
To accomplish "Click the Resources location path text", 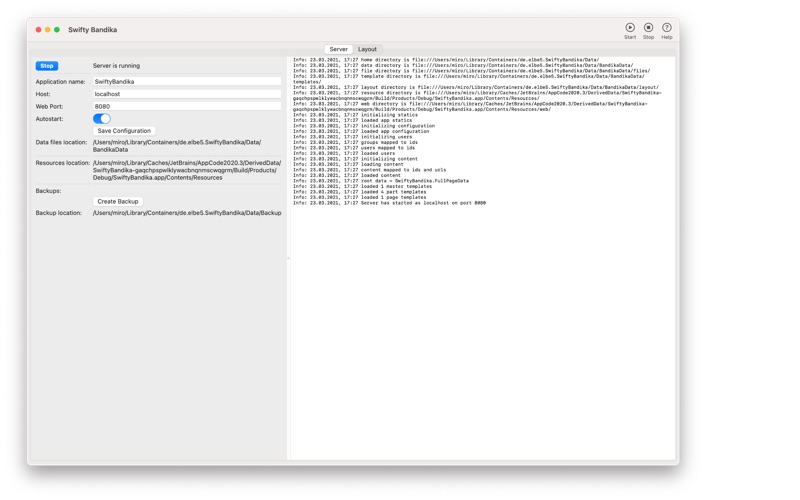I will (x=187, y=170).
